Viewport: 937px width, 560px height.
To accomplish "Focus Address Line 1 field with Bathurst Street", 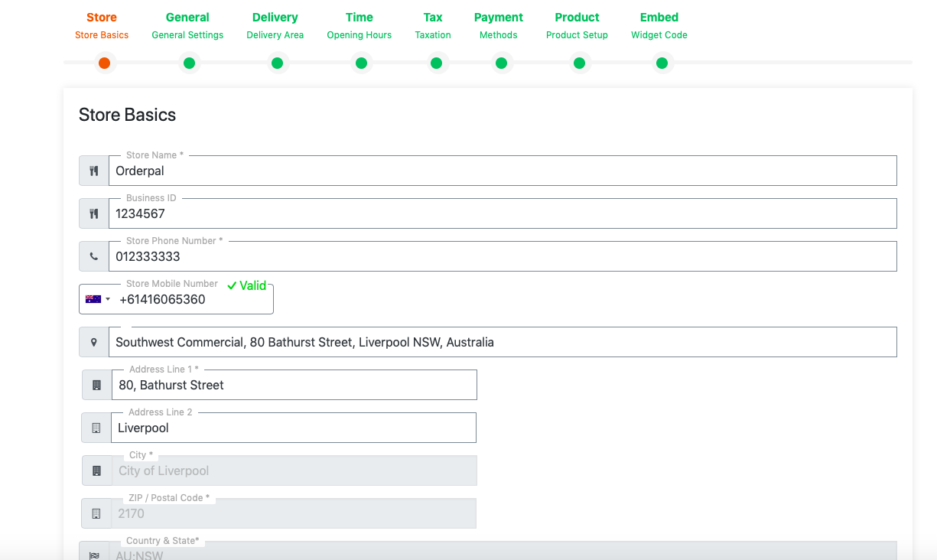I will [294, 385].
